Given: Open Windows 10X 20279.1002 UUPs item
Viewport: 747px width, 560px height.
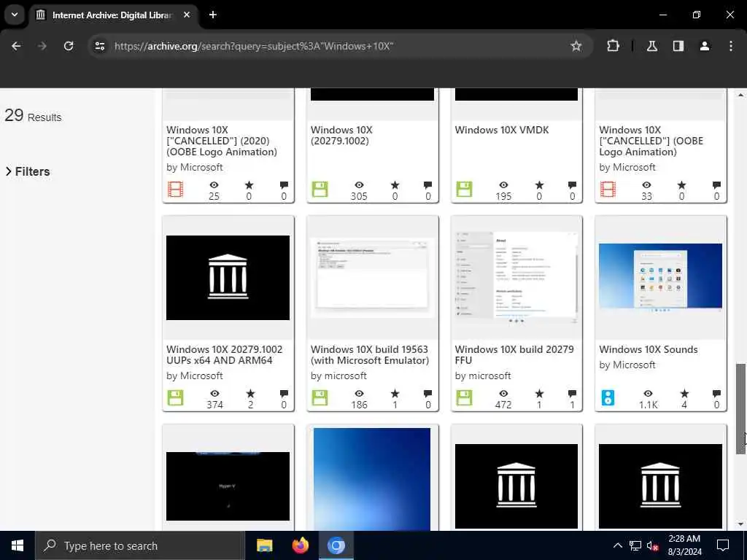Looking at the screenshot, I should [225, 355].
